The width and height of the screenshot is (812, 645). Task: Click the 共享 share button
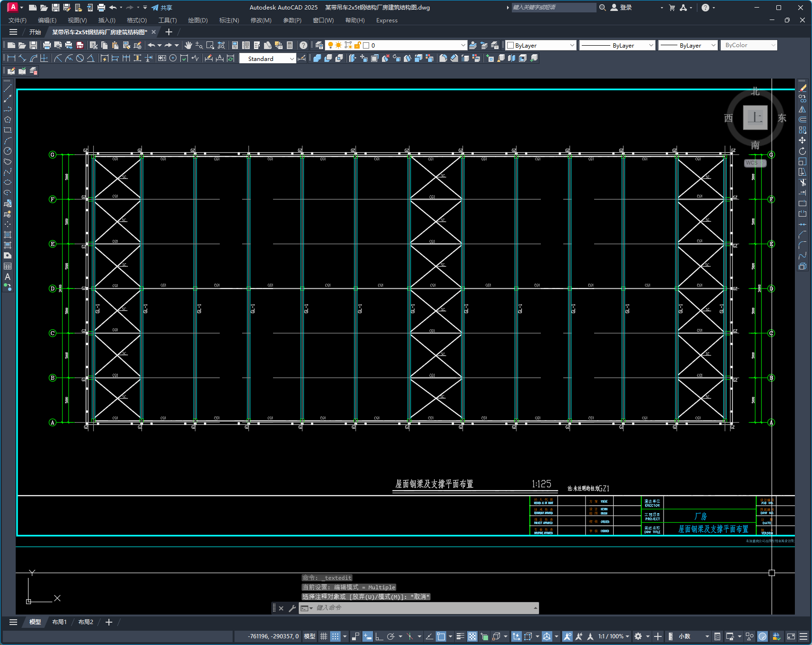pyautogui.click(x=162, y=8)
